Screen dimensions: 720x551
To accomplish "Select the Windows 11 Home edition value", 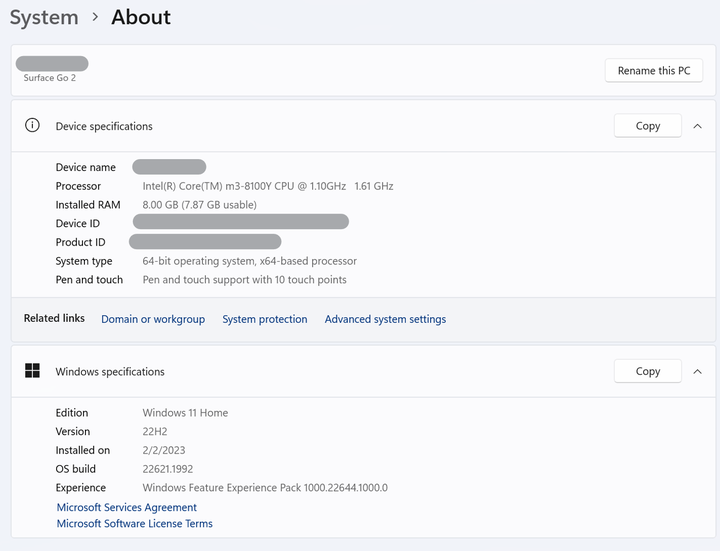I will pyautogui.click(x=185, y=413).
